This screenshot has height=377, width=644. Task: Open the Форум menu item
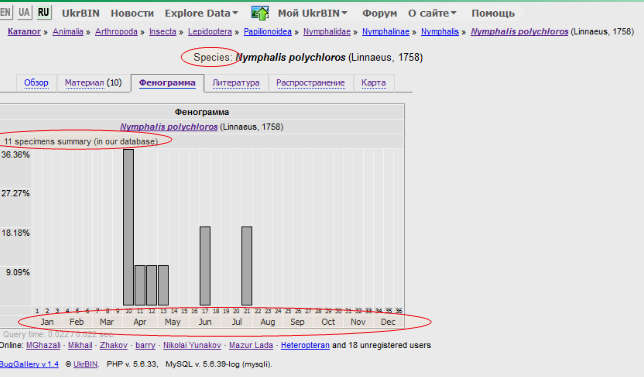(x=380, y=13)
